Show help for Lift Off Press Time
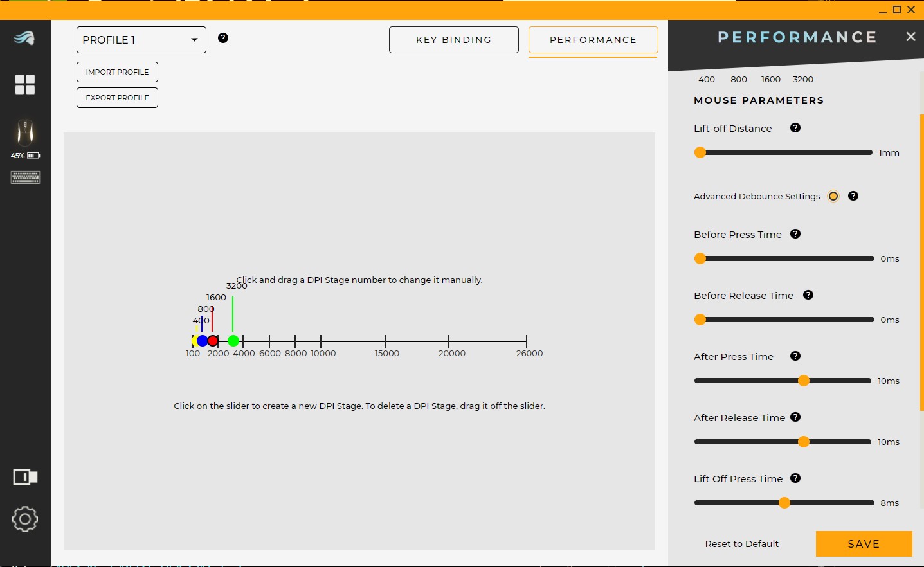The width and height of the screenshot is (924, 567). point(795,478)
